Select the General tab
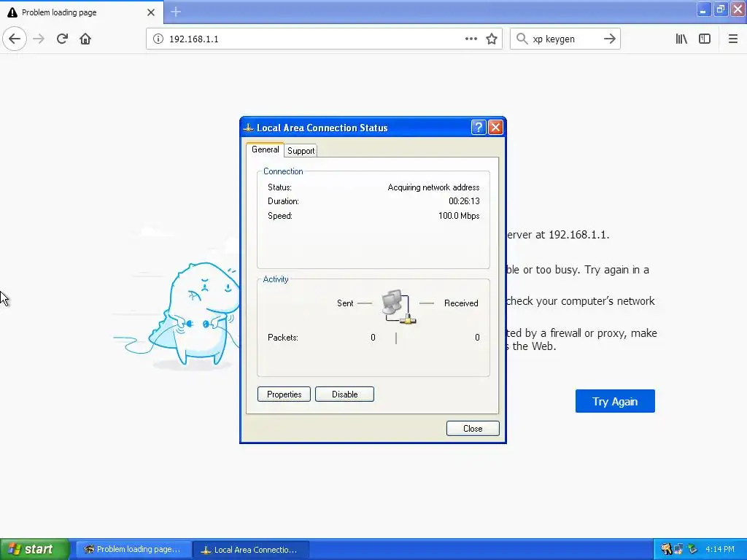Screen dimensions: 747x560 click(x=265, y=149)
